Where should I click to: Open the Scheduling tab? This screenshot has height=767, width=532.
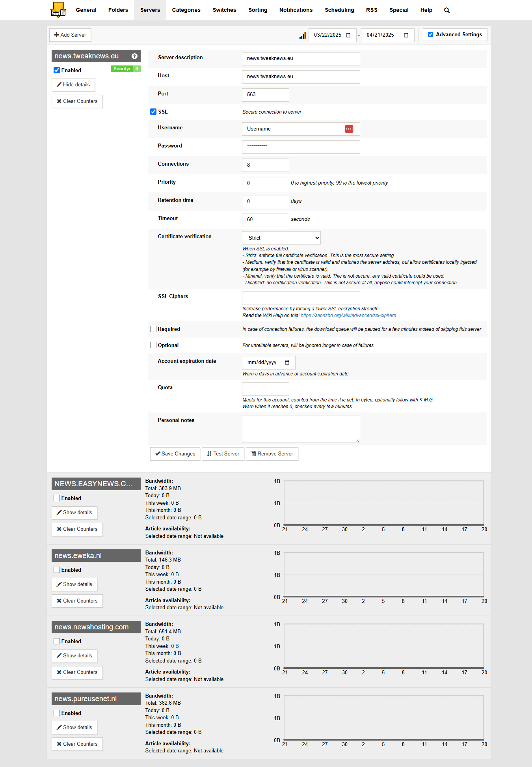(x=339, y=10)
